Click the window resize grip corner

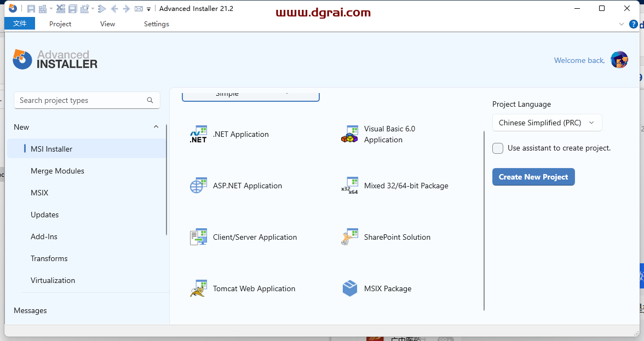(x=636, y=333)
